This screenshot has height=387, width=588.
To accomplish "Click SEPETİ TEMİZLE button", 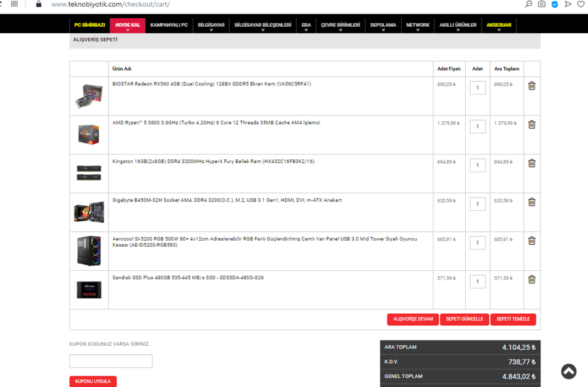I will point(513,319).
